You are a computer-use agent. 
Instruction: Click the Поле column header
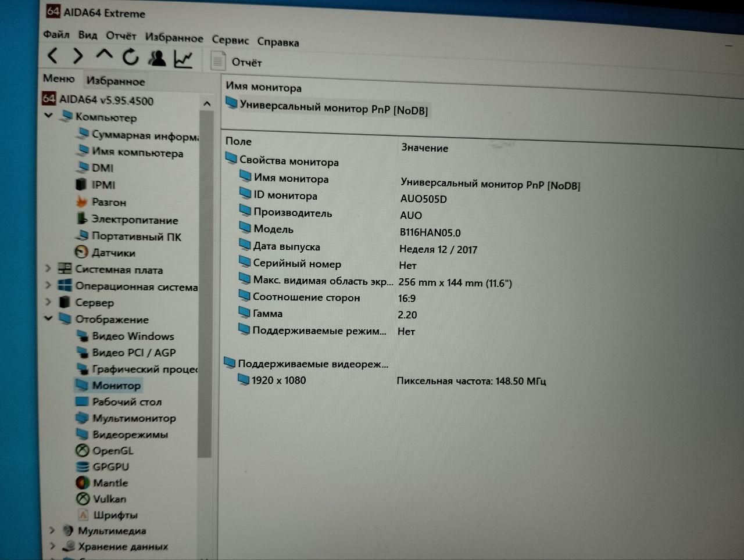tap(238, 141)
